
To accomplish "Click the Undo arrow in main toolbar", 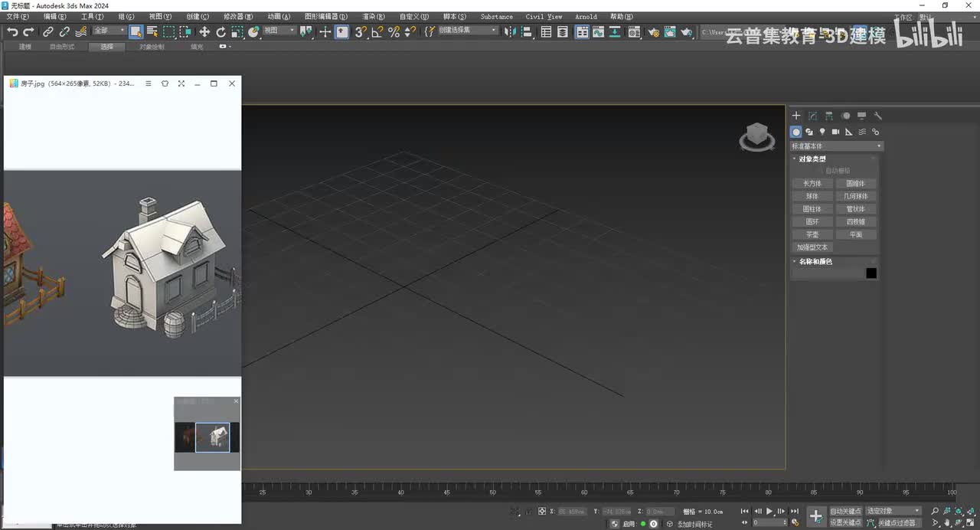I will pyautogui.click(x=12, y=31).
